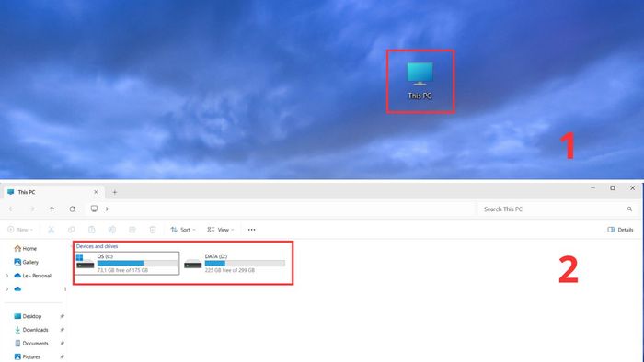Go forward in File Explorer
The width and height of the screenshot is (644, 362).
coord(31,209)
